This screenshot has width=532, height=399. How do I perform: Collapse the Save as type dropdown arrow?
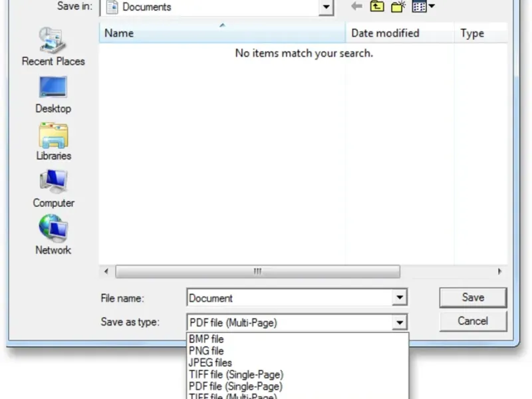[400, 323]
